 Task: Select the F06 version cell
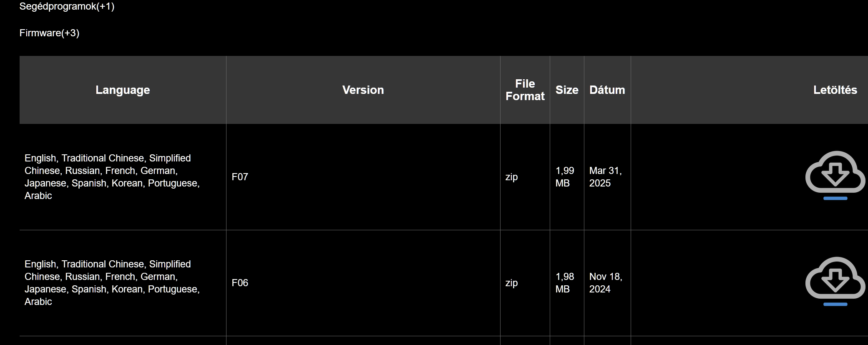tap(240, 283)
